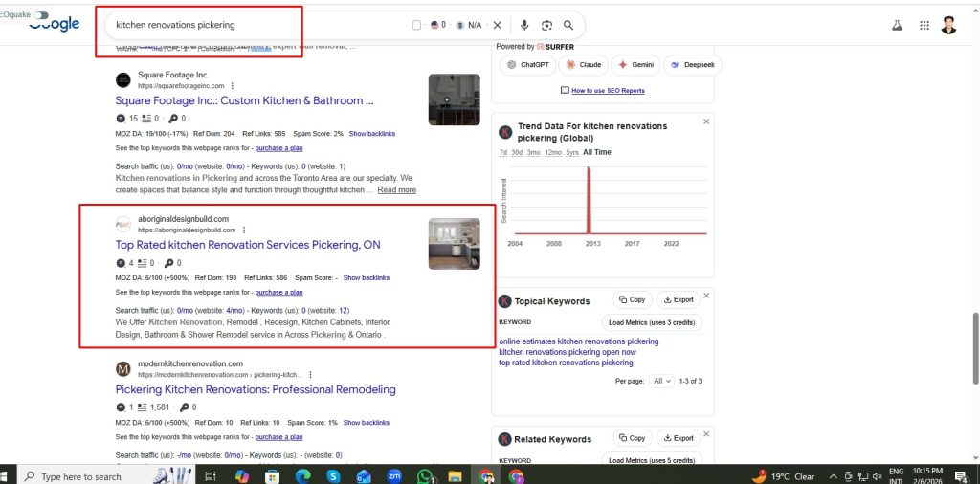Show hidden system tray icons
This screenshot has width=980, height=484.
pyautogui.click(x=834, y=476)
